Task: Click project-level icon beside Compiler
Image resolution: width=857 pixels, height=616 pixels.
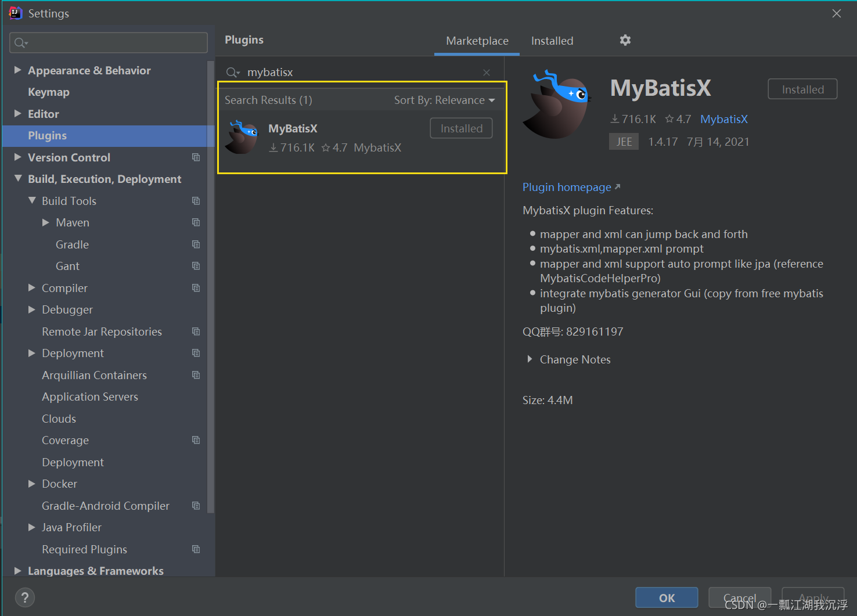Action: pyautogui.click(x=196, y=288)
